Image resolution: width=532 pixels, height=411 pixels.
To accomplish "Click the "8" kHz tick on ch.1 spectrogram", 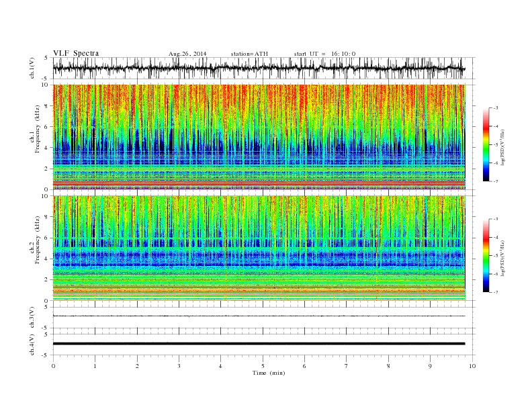I will coord(46,106).
